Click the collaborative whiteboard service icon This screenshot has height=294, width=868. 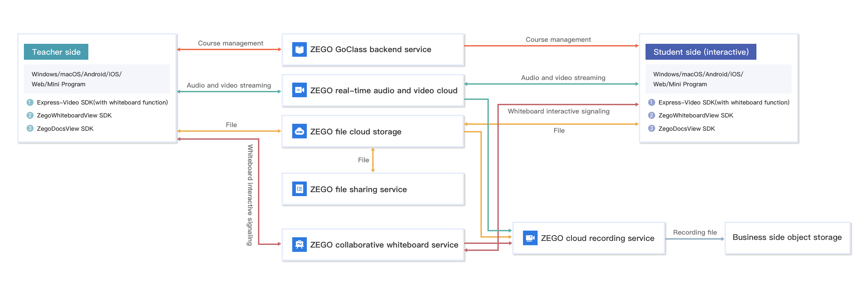(x=299, y=245)
